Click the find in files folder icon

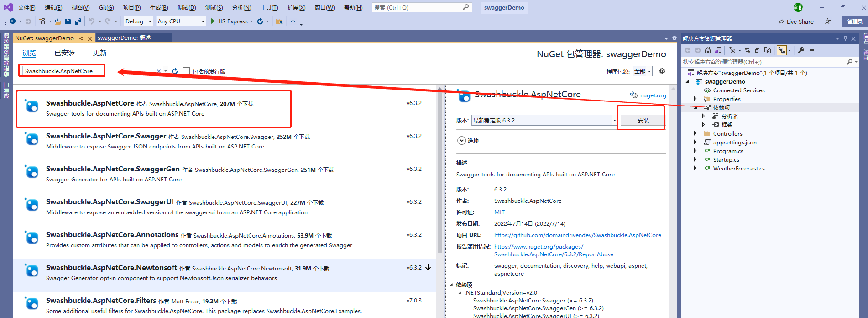point(279,21)
